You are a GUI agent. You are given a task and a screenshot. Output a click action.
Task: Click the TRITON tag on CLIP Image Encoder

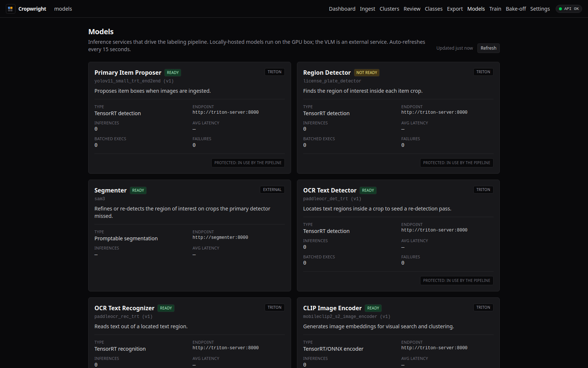pos(483,308)
